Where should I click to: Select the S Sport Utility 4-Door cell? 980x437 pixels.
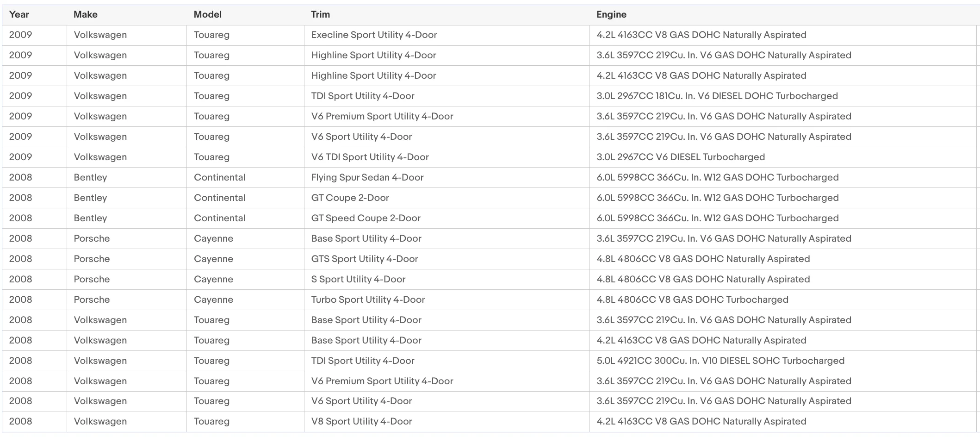coord(447,280)
